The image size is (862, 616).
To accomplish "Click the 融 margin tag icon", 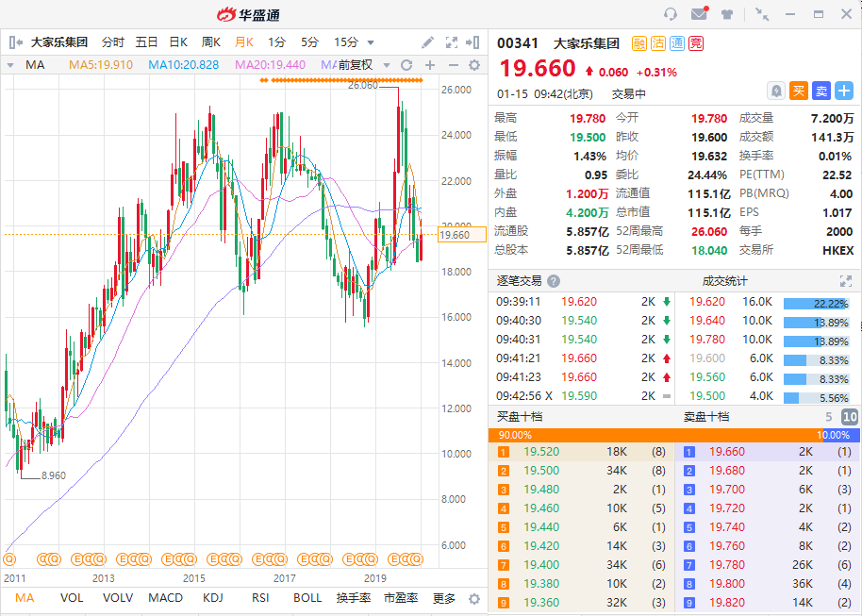I will (x=638, y=43).
